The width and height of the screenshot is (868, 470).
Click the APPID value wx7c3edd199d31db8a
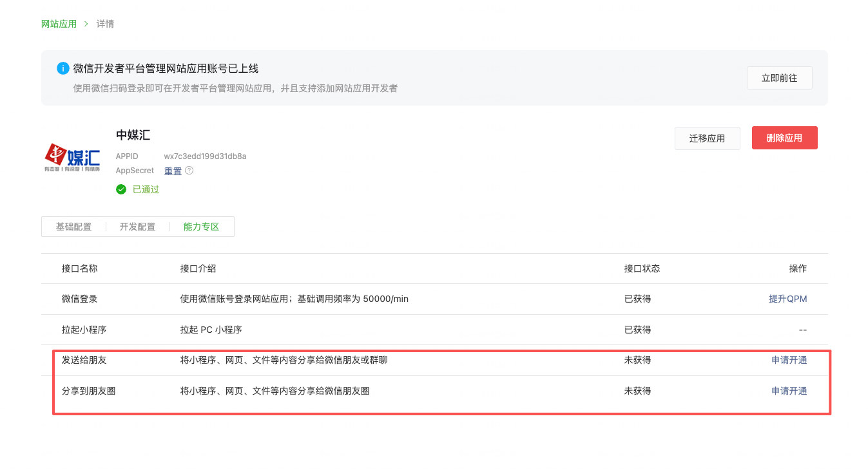click(205, 156)
